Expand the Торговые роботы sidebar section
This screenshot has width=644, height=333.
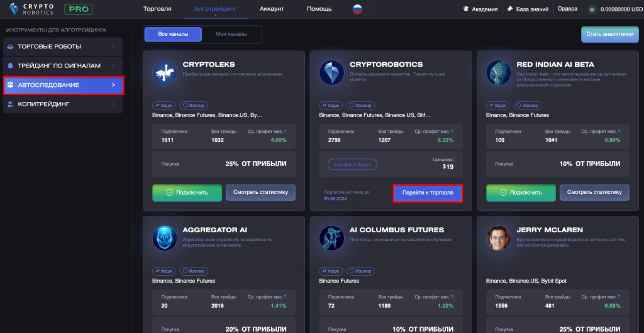tap(63, 47)
